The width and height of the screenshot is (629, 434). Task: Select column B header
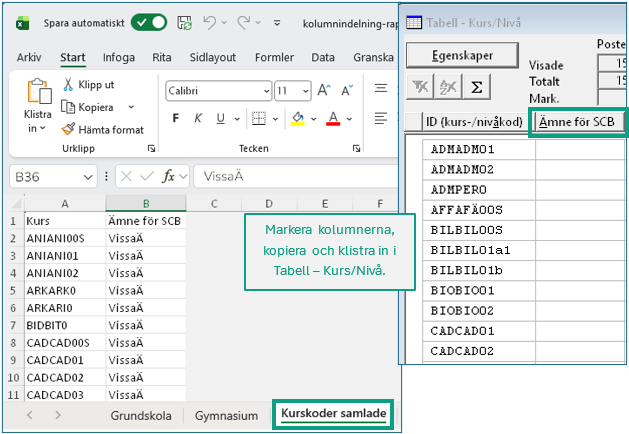pyautogui.click(x=146, y=204)
